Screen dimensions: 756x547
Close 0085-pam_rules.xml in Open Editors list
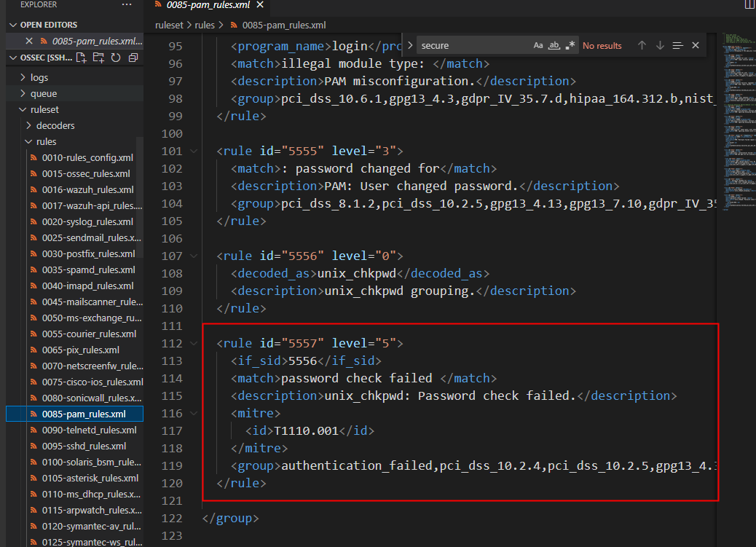29,41
